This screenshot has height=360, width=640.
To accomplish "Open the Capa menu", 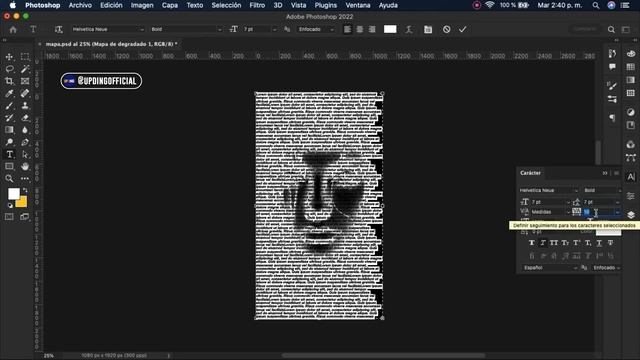I will point(170,5).
